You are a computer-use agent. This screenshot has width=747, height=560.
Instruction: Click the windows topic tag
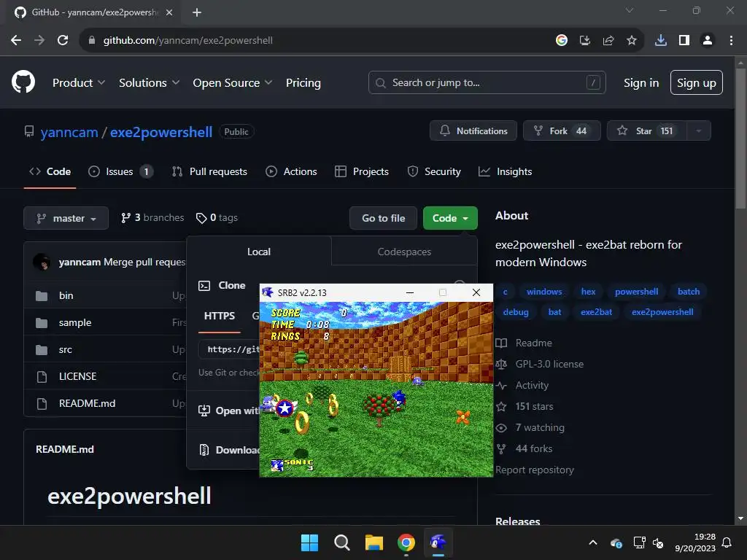click(544, 292)
